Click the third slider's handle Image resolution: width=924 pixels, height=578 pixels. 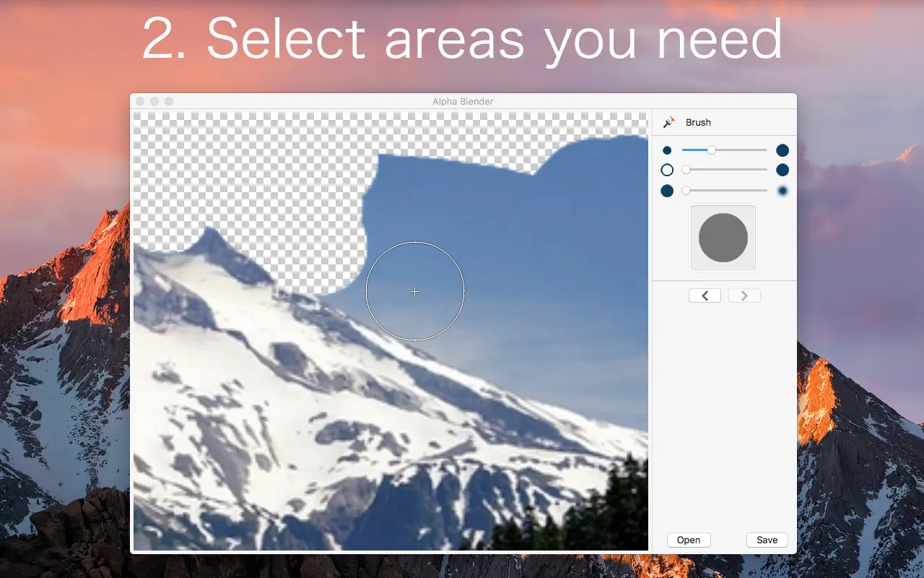pyautogui.click(x=687, y=191)
